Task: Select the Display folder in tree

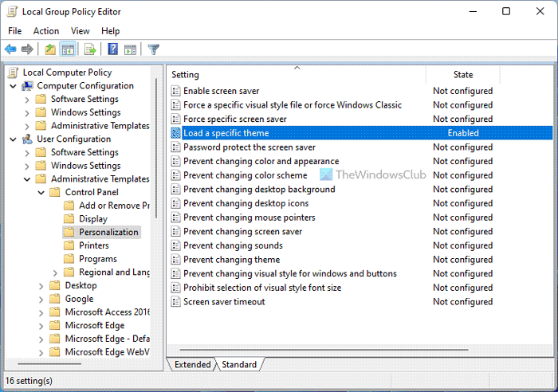Action: [x=93, y=219]
